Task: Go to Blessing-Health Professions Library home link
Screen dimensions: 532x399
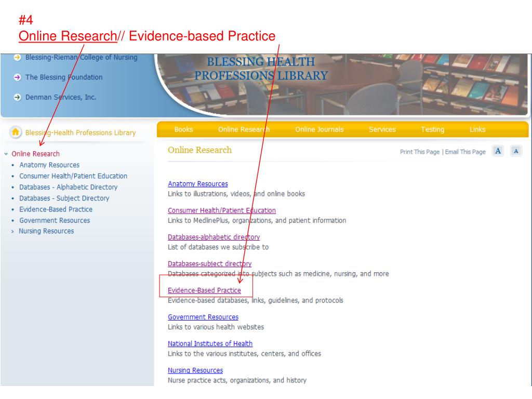Action: coord(81,132)
